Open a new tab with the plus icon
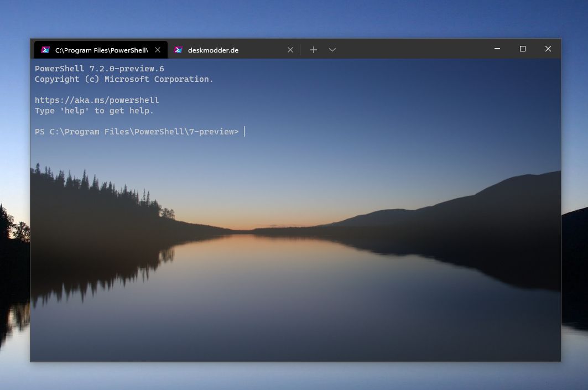The height and width of the screenshot is (390, 588). point(314,50)
